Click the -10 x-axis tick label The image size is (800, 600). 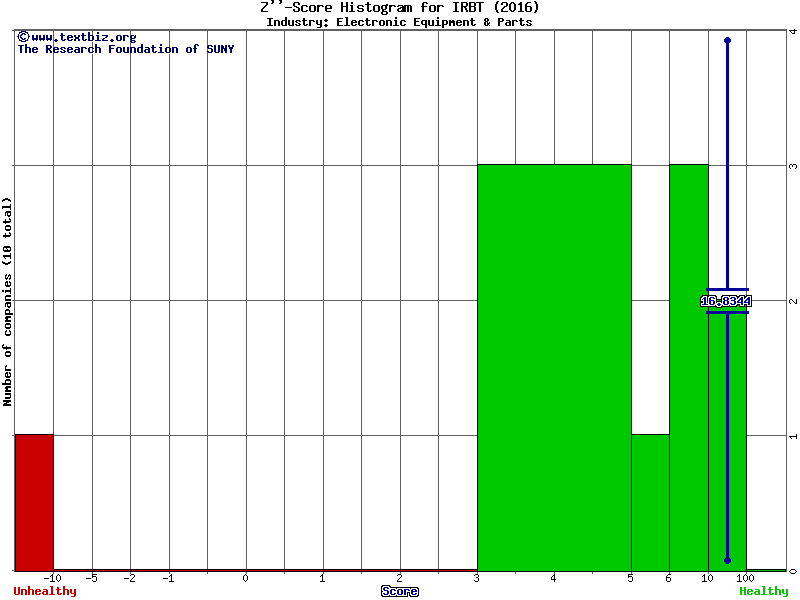coord(52,578)
